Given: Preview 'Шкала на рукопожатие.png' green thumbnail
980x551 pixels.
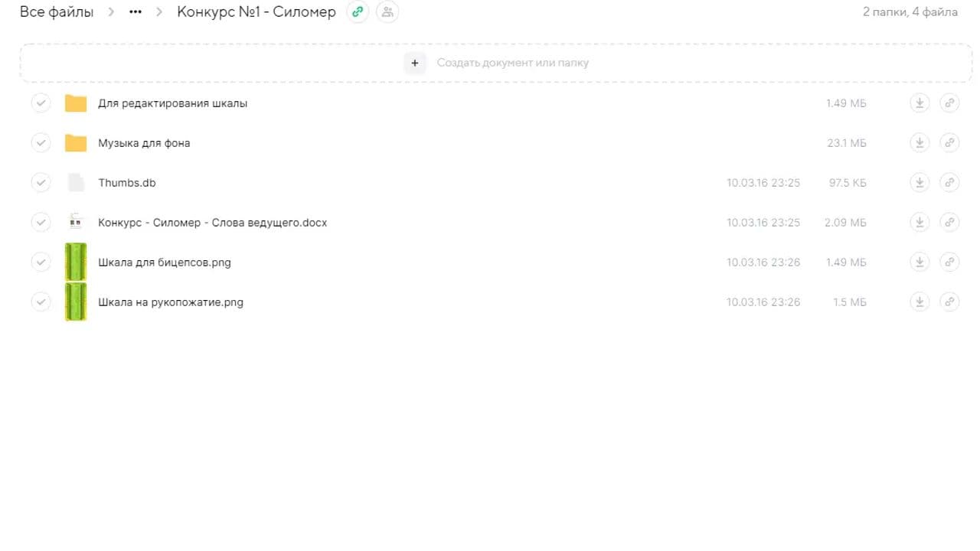Looking at the screenshot, I should click(x=76, y=302).
